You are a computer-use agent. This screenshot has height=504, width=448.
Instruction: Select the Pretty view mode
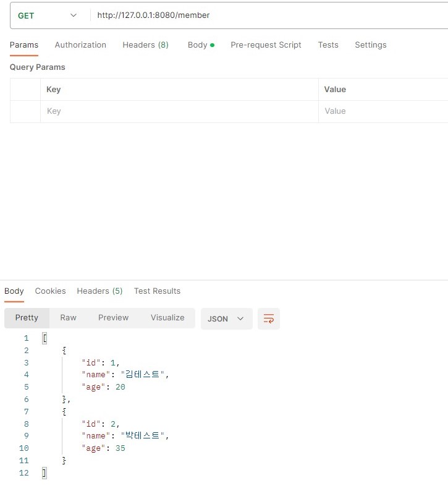click(27, 318)
